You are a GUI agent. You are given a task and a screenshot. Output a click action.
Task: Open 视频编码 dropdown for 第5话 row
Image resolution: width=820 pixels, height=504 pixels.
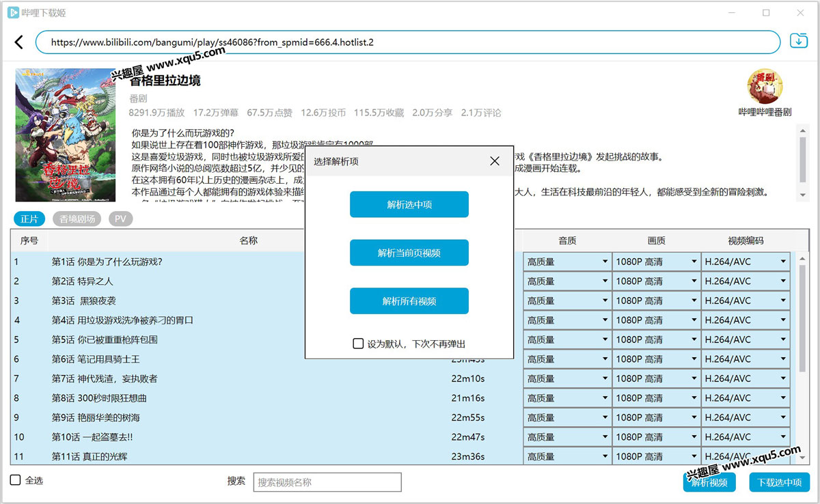tap(746, 339)
